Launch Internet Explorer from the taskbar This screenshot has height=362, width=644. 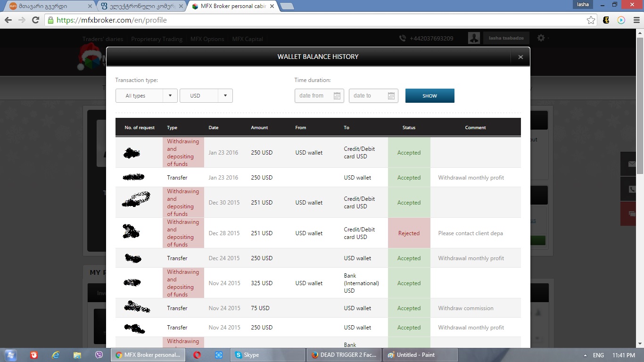[x=56, y=355]
